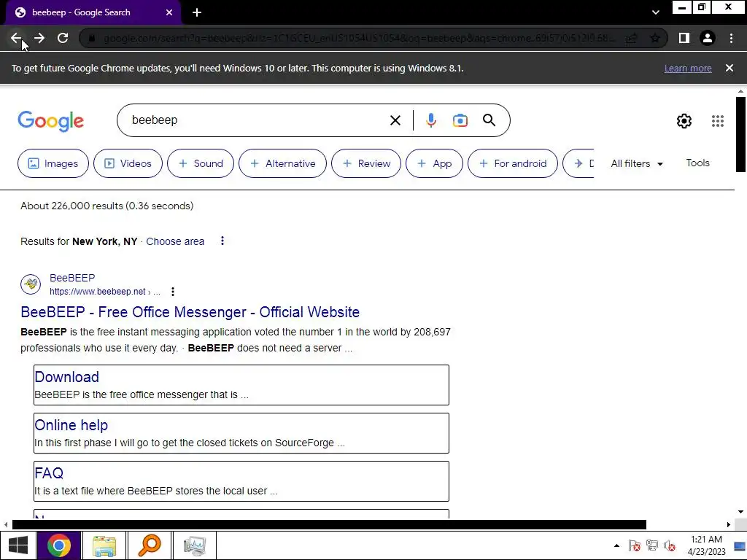The width and height of the screenshot is (747, 560).
Task: Click the vertical scrollbar down arrow
Action: (740, 512)
